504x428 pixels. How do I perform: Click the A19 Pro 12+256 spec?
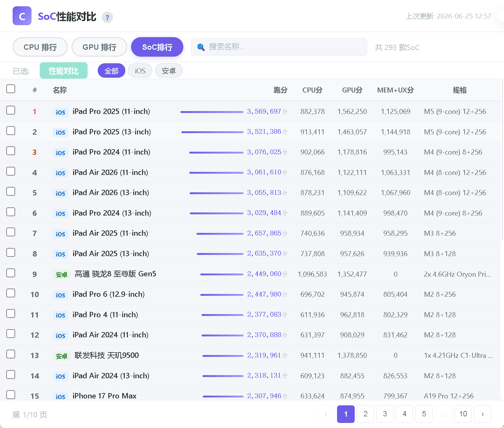click(x=449, y=396)
